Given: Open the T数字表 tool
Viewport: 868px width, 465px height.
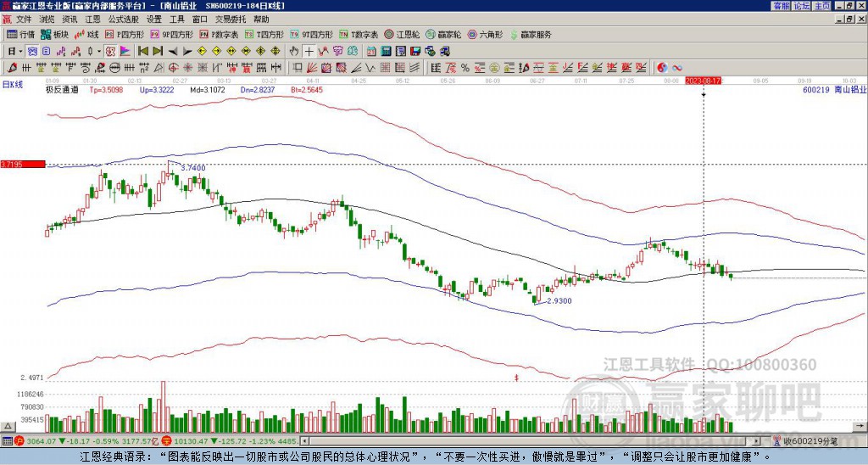Looking at the screenshot, I should coord(359,35).
